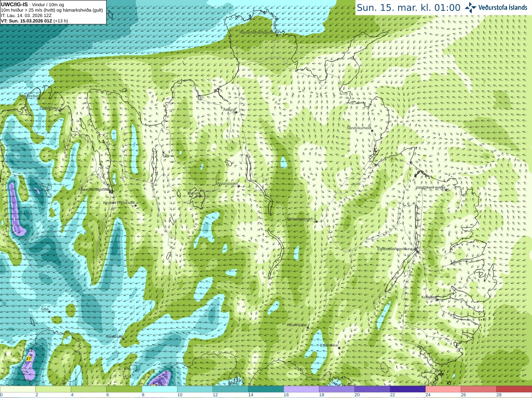Click the Veðurstofa Íslands logo emblem
This screenshot has width=532, height=398.
[470, 7]
